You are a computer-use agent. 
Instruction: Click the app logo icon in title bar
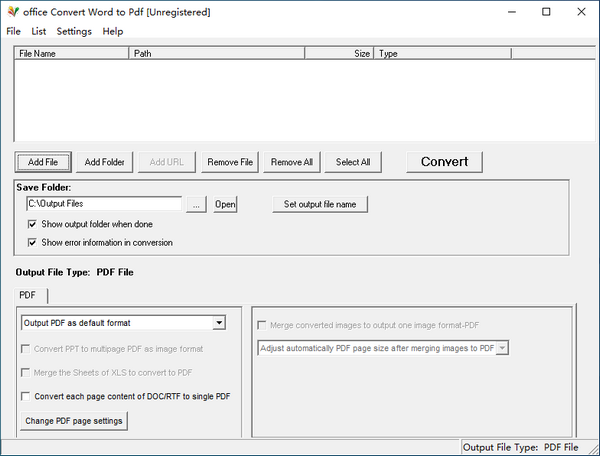12,12
